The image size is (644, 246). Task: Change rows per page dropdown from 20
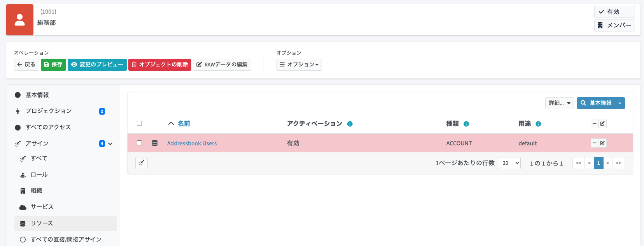(509, 163)
